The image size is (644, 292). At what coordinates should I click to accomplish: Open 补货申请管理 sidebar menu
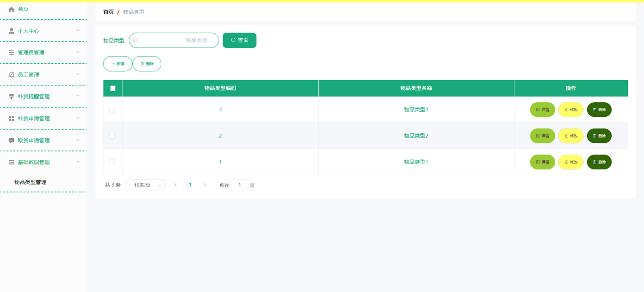[43, 119]
